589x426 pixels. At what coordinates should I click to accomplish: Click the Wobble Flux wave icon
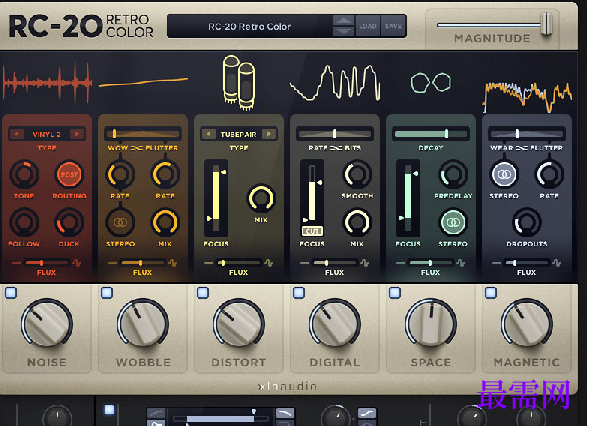[173, 263]
